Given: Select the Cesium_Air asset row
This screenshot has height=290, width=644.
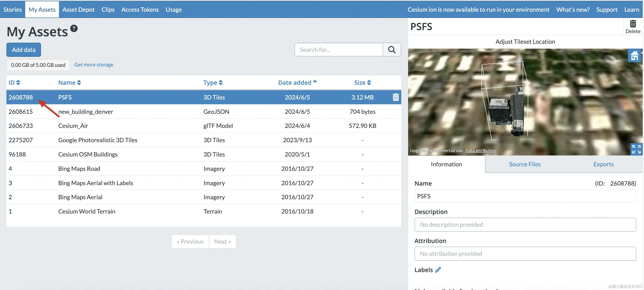Looking at the screenshot, I should pyautogui.click(x=73, y=126).
